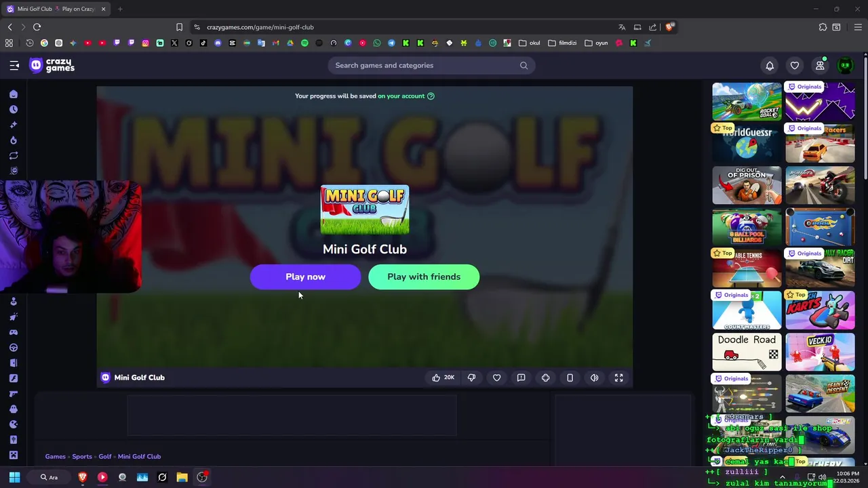The image size is (868, 488).
Task: Open the browser main menu
Action: (x=858, y=27)
